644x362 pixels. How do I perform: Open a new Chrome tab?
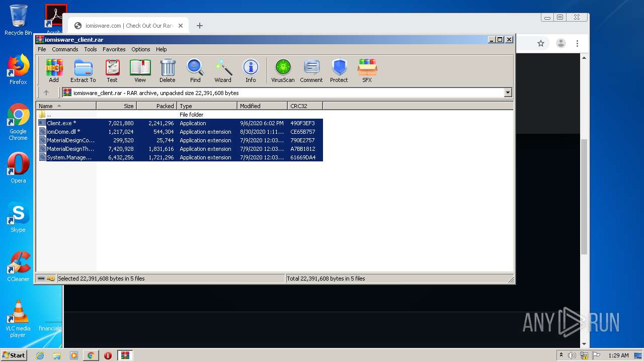(200, 26)
